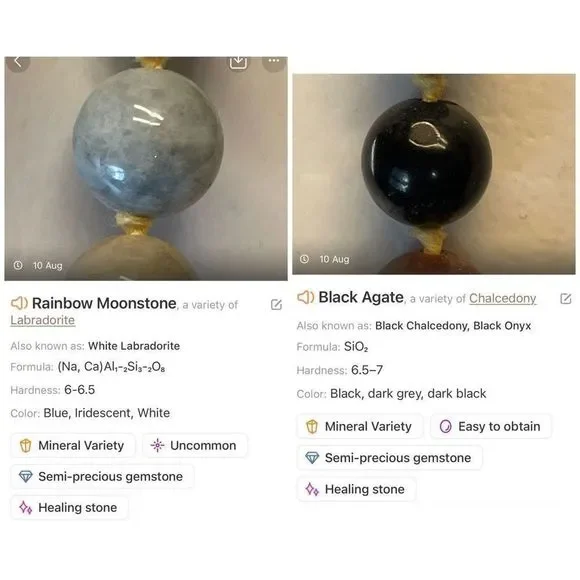The image size is (580, 580).
Task: Tap the Uncommon rarity tag
Action: point(195,445)
